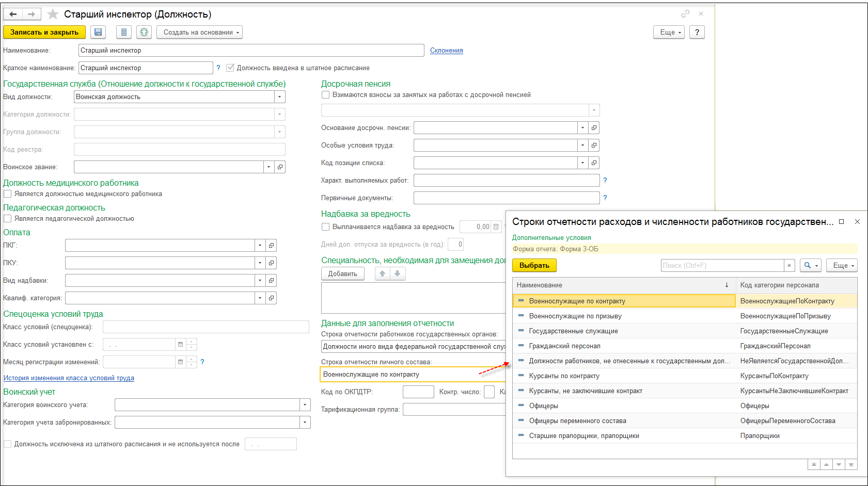868x486 pixels.
Task: Open История изменения класса условий труда link
Action: [x=69, y=378]
